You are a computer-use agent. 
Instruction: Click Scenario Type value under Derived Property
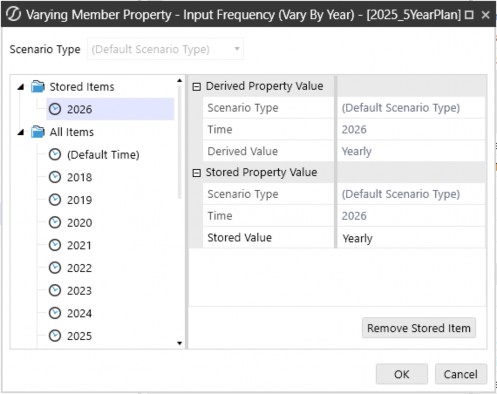411,108
